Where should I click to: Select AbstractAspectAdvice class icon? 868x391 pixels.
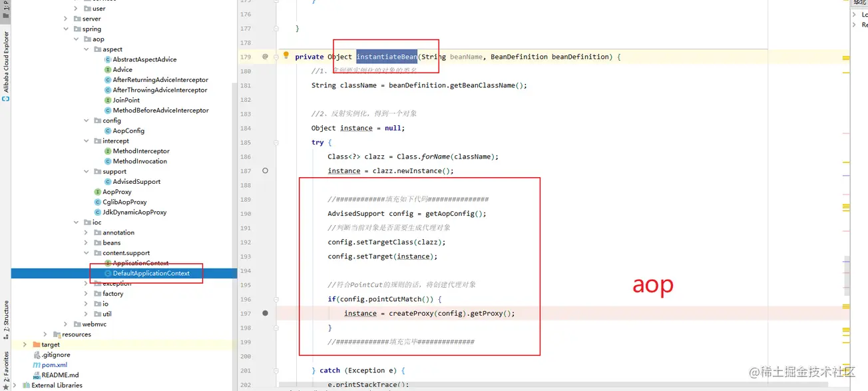pyautogui.click(x=108, y=59)
